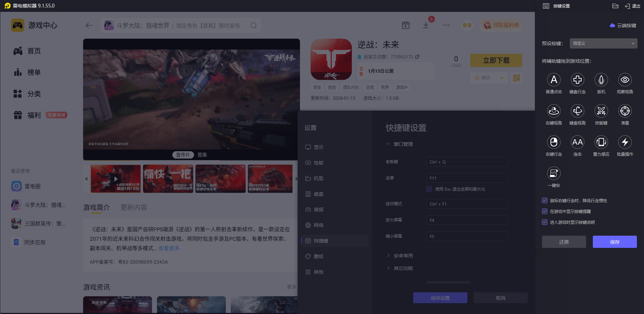Go to 分类 categories in sidebar

pos(27,94)
